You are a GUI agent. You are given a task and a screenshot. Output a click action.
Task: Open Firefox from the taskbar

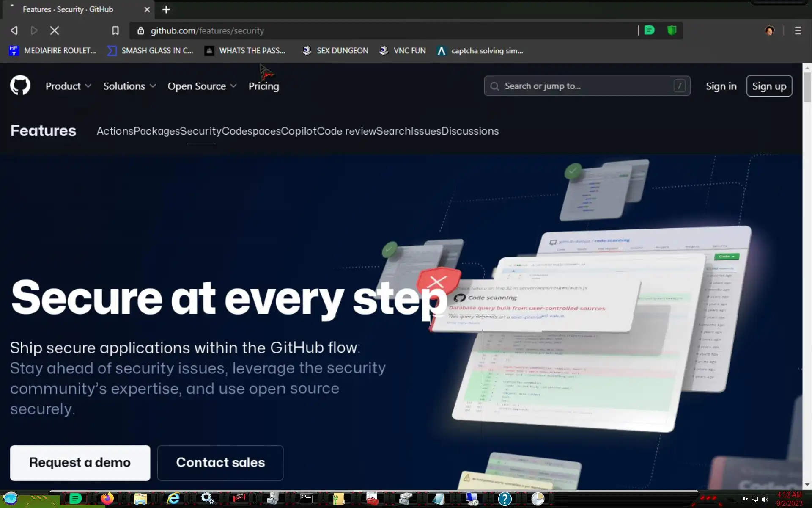107,499
